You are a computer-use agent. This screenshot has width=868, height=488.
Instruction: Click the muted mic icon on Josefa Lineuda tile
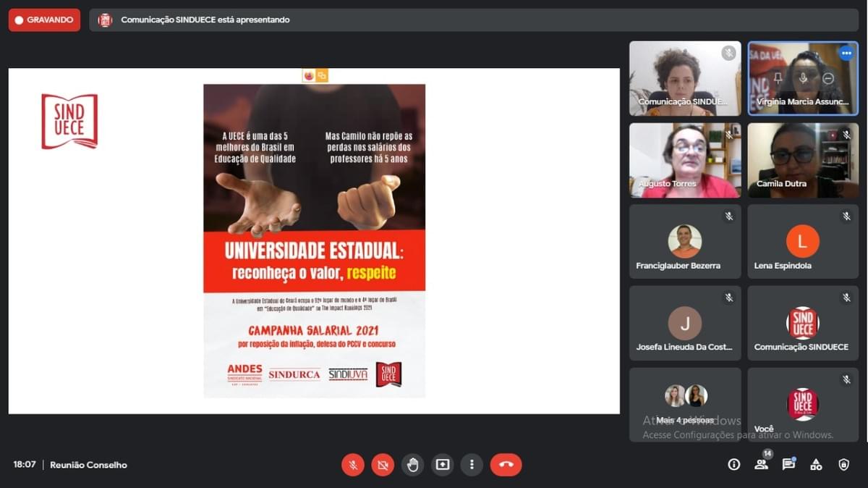pos(728,298)
